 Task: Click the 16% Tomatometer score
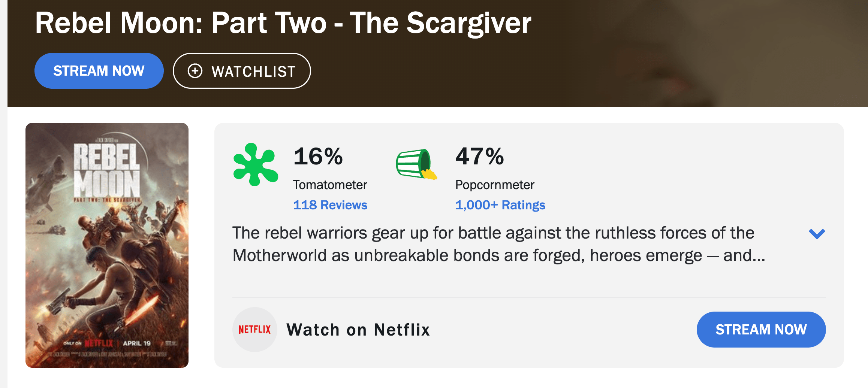pos(318,156)
